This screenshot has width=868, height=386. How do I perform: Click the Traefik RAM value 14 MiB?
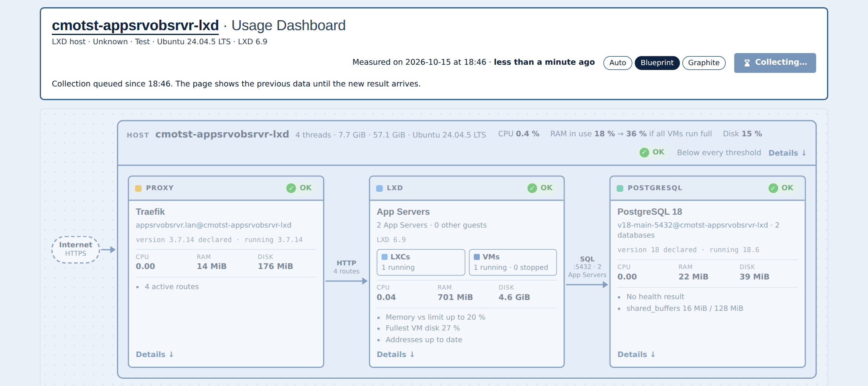[211, 266]
